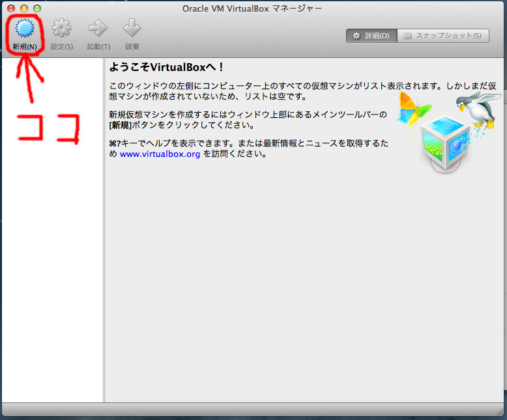Zoom the window with the green button
Viewport: 507px width, 420px height.
[37, 8]
